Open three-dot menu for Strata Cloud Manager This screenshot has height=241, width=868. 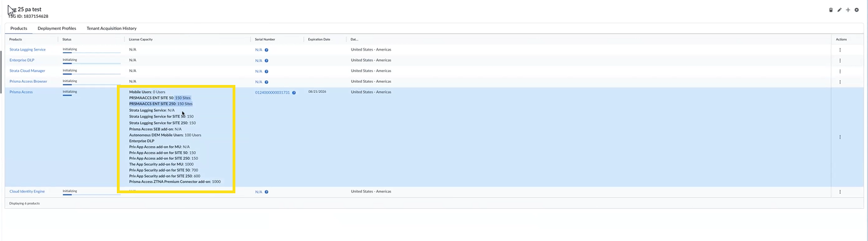point(840,71)
